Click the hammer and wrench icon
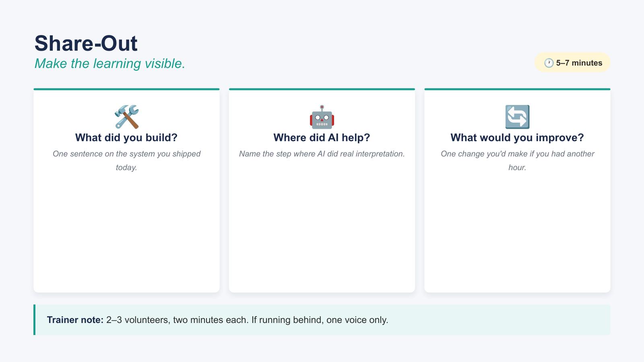Viewport: 644px width, 362px height. pos(126,117)
